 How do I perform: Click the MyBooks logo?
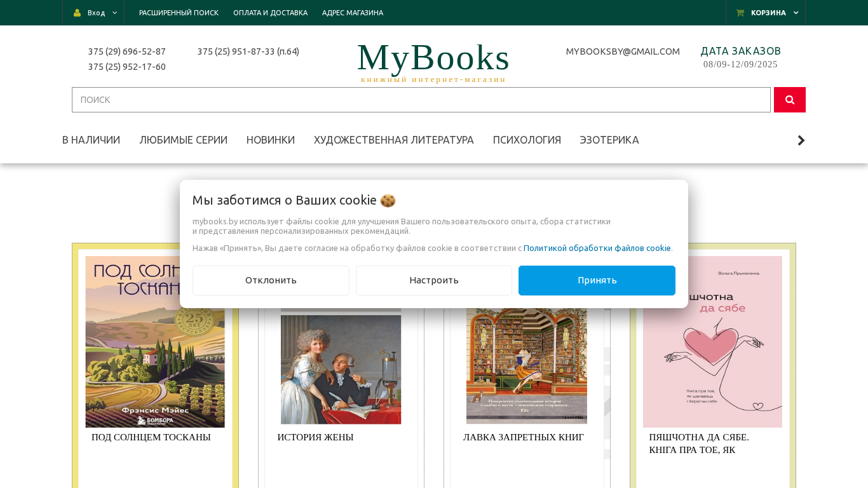point(433,61)
